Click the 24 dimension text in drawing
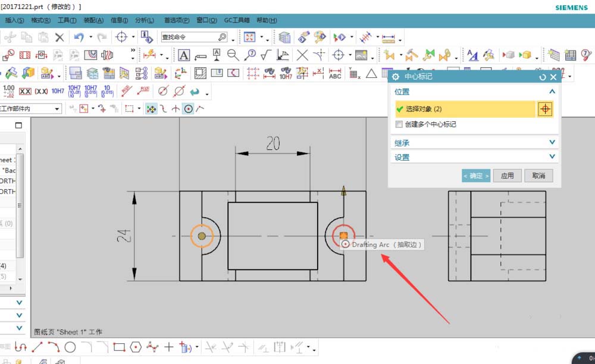The image size is (595, 364). click(x=124, y=236)
